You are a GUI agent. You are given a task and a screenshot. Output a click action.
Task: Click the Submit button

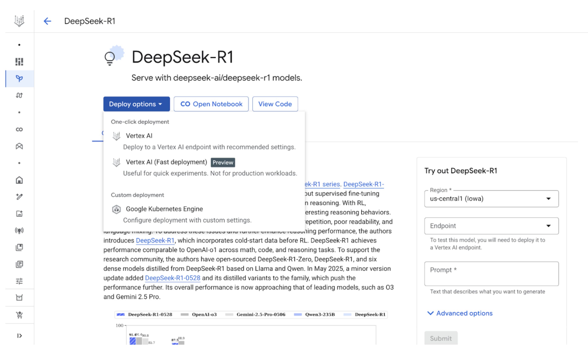tap(441, 338)
